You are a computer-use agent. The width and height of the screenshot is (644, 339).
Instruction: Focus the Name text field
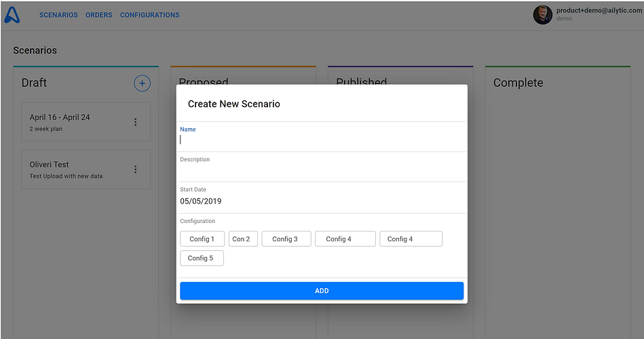click(322, 140)
